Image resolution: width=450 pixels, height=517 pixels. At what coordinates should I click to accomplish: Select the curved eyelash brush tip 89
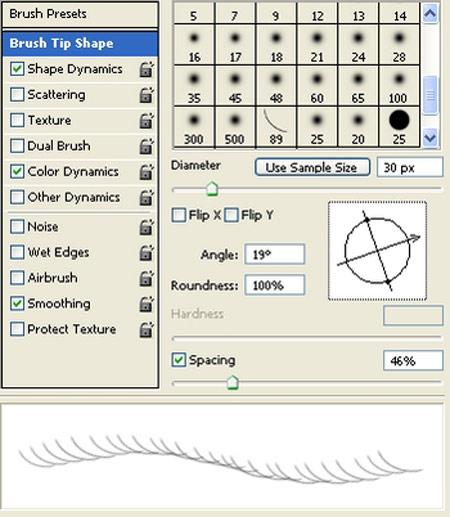point(276,127)
